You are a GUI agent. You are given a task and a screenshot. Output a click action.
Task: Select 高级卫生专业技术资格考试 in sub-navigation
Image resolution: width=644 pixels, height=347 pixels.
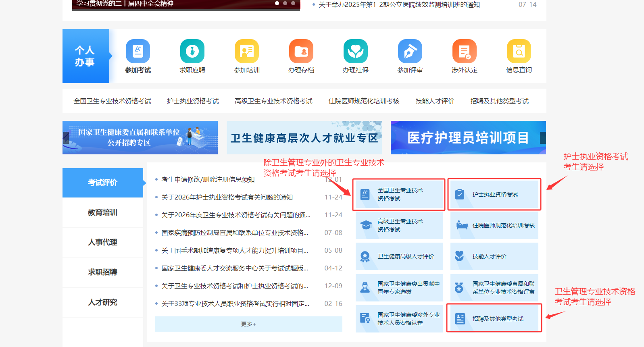point(273,101)
